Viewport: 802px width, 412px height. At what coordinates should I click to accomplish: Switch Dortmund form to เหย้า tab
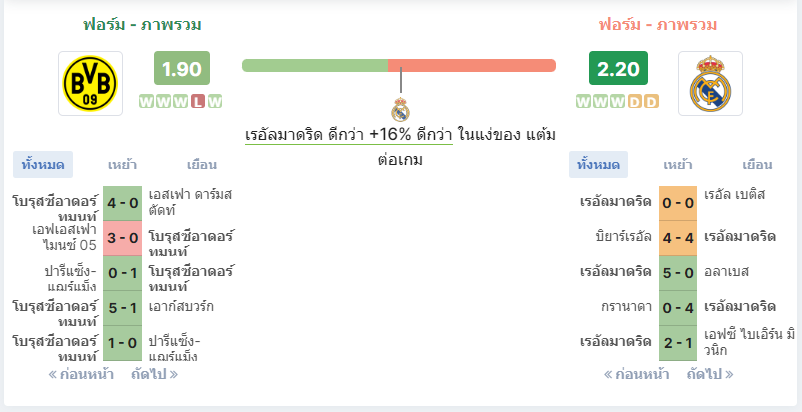(x=122, y=165)
